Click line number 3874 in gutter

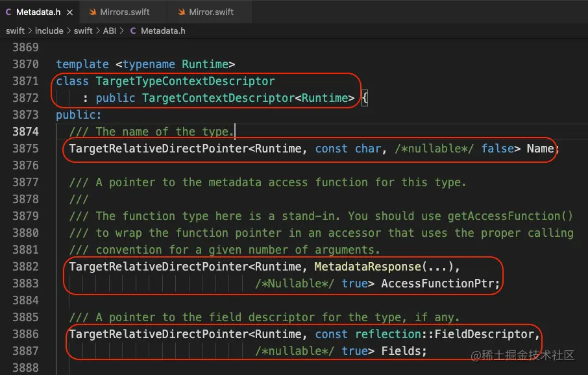coord(25,132)
